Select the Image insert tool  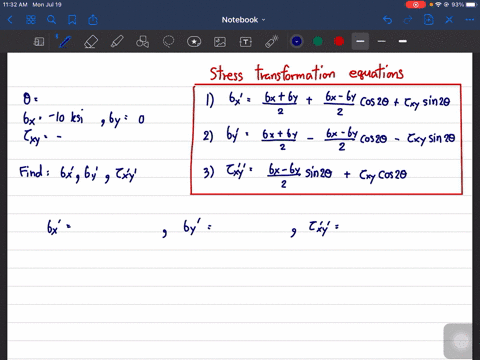coord(220,42)
